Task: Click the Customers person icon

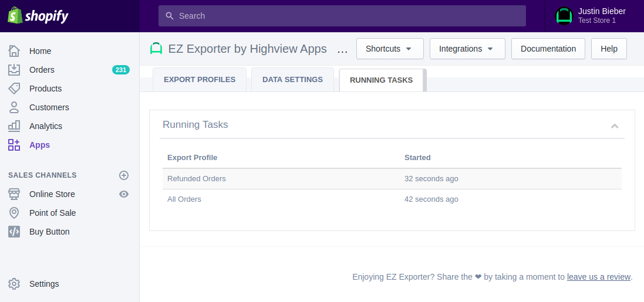Action: pos(14,107)
